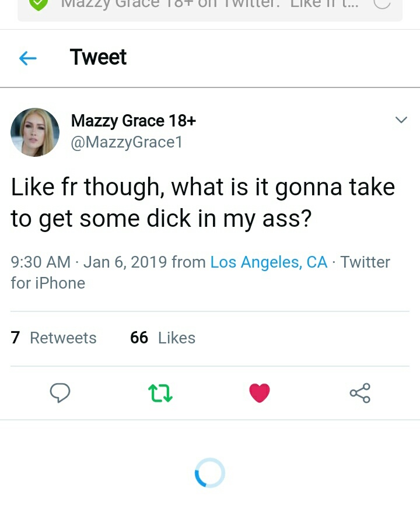Click the Tweet header title
Screen dimensions: 420x523
tap(98, 57)
